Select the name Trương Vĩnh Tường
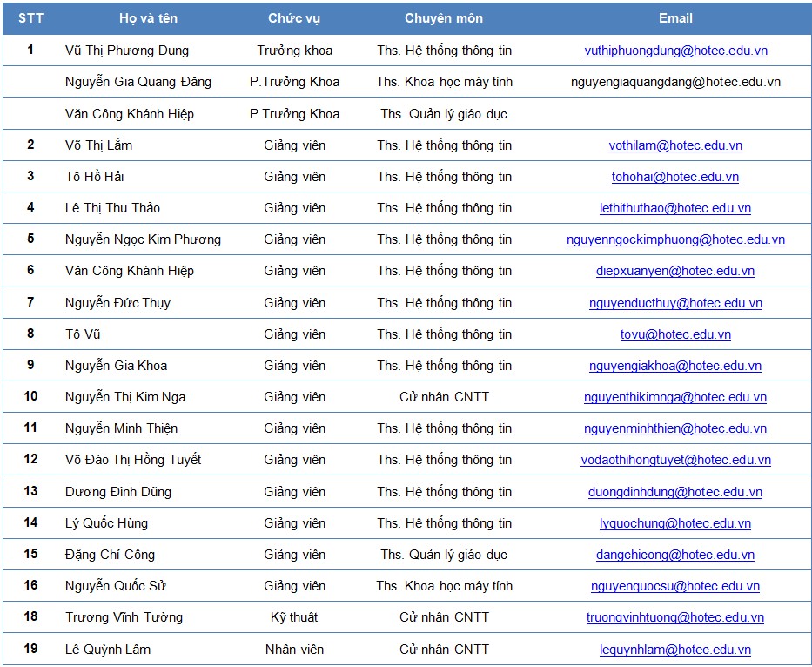Image resolution: width=812 pixels, height=667 pixels. pyautogui.click(x=124, y=617)
